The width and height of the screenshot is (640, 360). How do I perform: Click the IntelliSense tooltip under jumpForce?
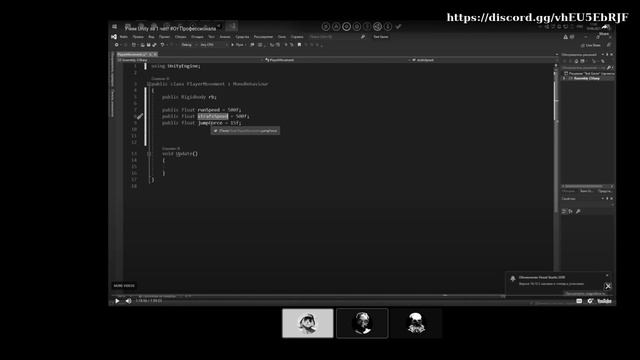click(245, 131)
